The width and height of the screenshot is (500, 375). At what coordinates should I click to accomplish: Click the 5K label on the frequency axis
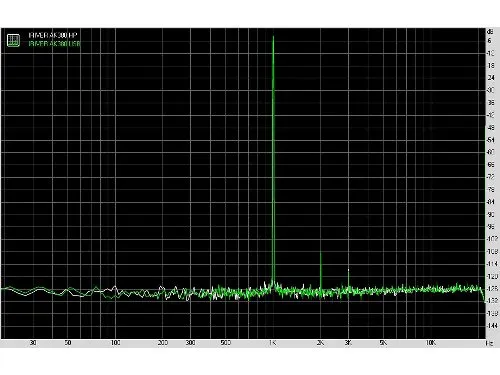click(383, 343)
